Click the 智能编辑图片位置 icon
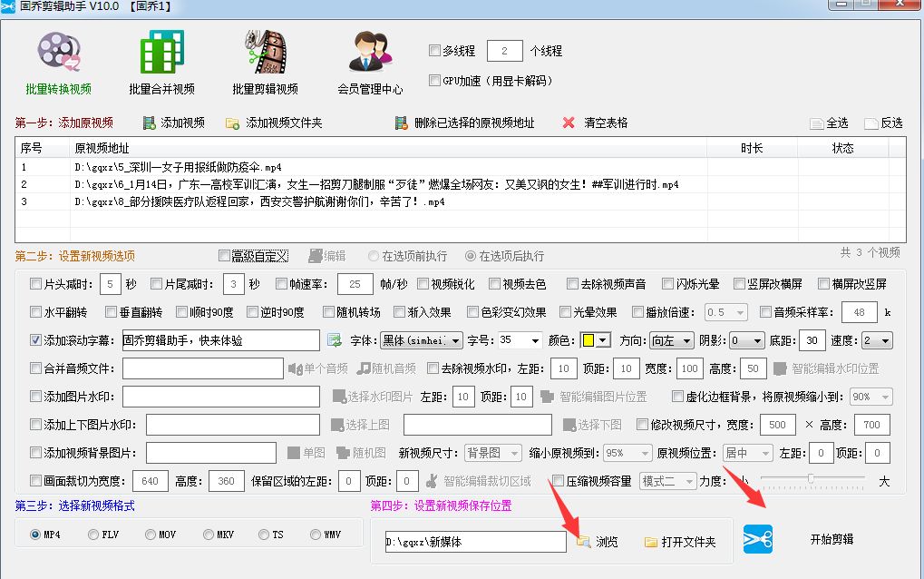The height and width of the screenshot is (579, 924). point(548,397)
